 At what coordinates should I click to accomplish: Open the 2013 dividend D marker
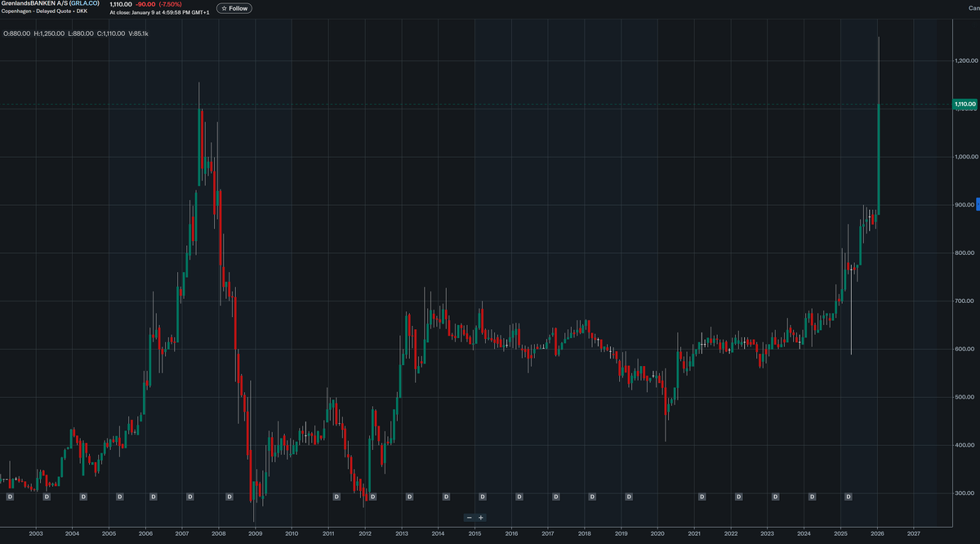point(409,496)
